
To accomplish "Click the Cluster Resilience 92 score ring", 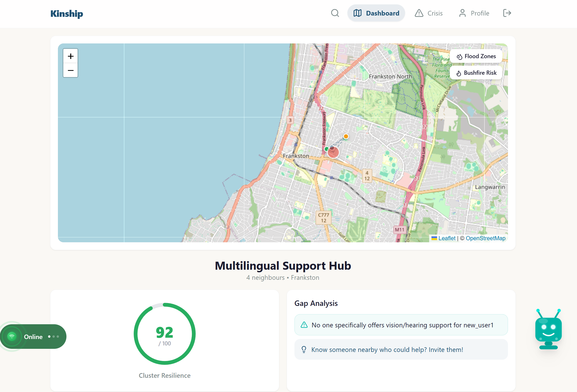I will tap(165, 334).
